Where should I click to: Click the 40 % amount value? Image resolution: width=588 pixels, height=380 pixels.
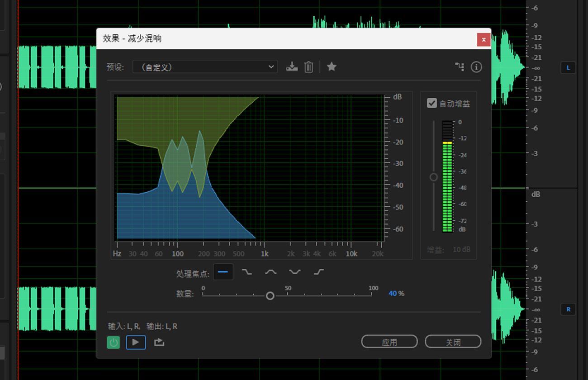click(396, 294)
